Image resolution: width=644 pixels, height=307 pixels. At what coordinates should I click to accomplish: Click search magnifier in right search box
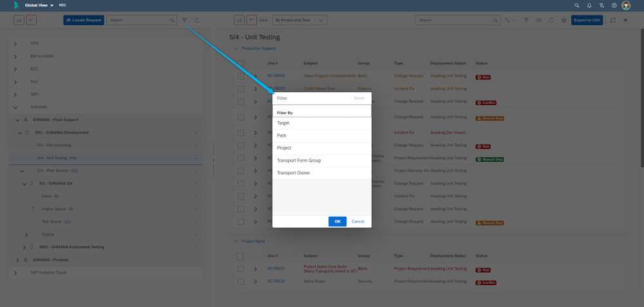click(495, 20)
